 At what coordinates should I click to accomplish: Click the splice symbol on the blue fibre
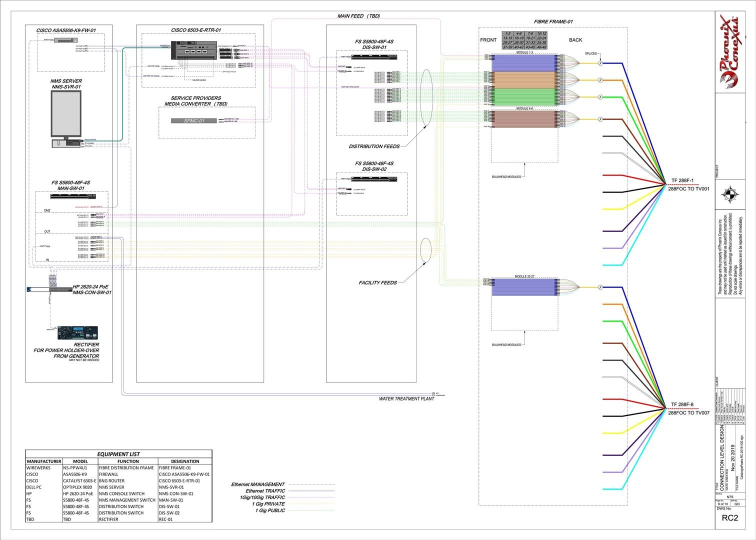click(600, 63)
